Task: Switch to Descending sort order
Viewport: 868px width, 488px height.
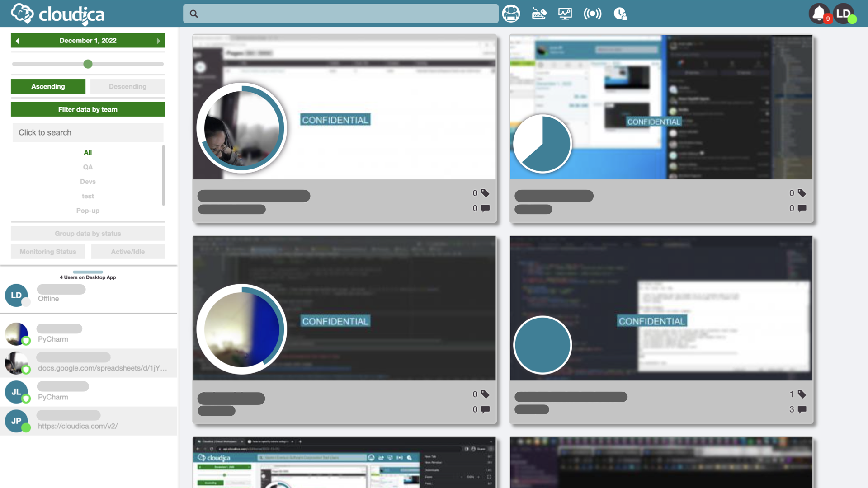Action: 127,86
